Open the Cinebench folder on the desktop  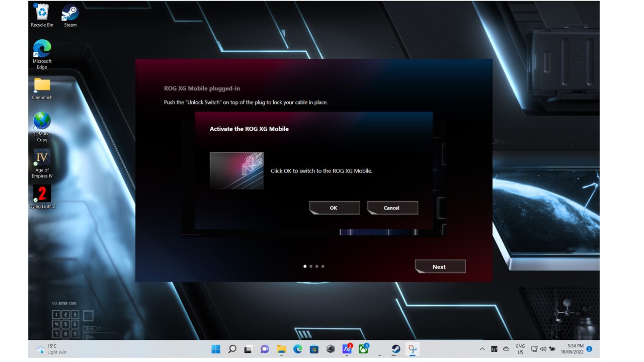(x=42, y=89)
